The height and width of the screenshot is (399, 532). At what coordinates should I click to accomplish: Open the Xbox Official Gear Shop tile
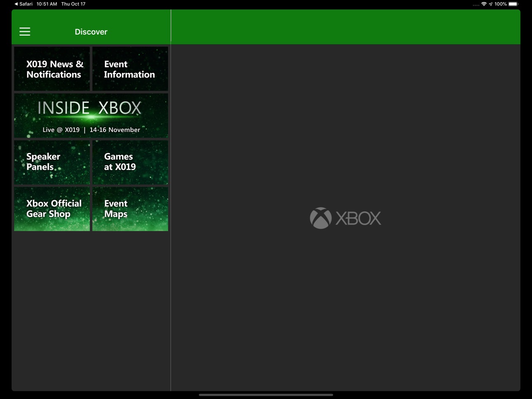click(x=52, y=209)
